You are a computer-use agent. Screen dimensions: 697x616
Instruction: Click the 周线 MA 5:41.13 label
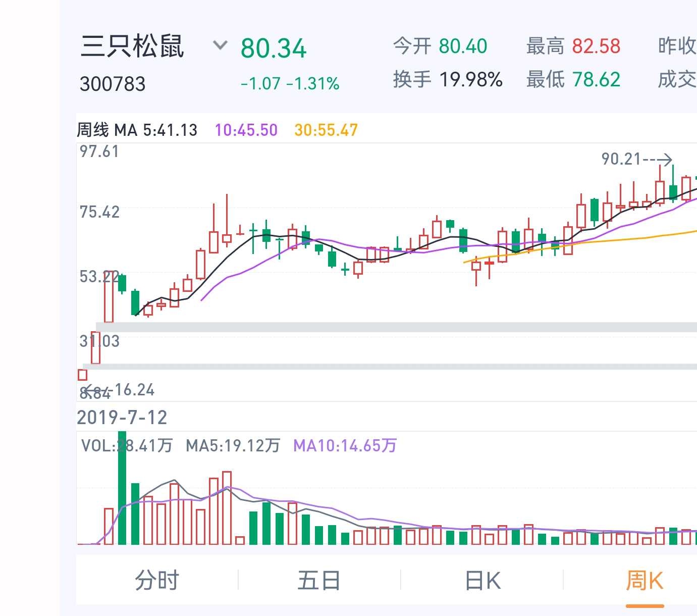coord(137,130)
